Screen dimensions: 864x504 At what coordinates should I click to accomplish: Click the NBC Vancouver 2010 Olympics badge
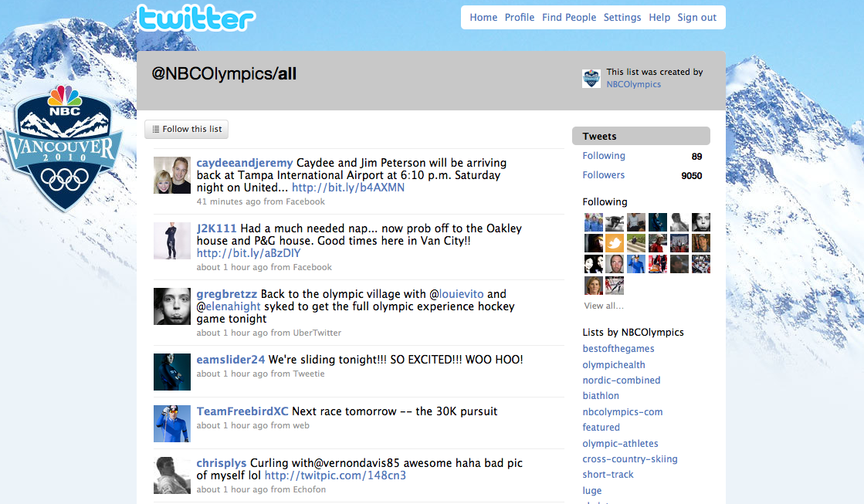point(63,147)
